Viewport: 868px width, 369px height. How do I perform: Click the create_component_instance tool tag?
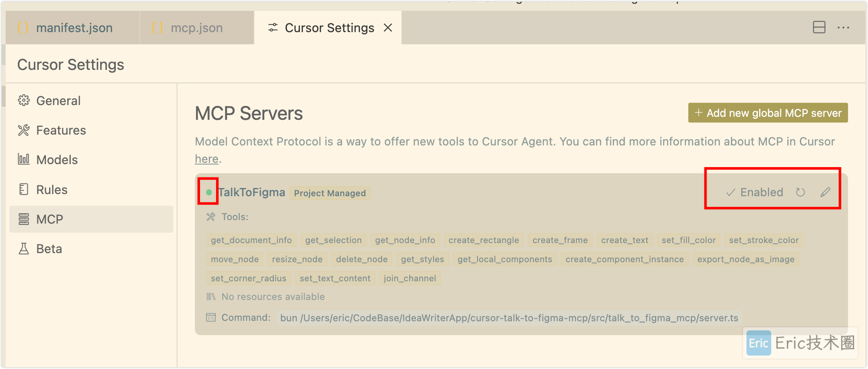(625, 259)
